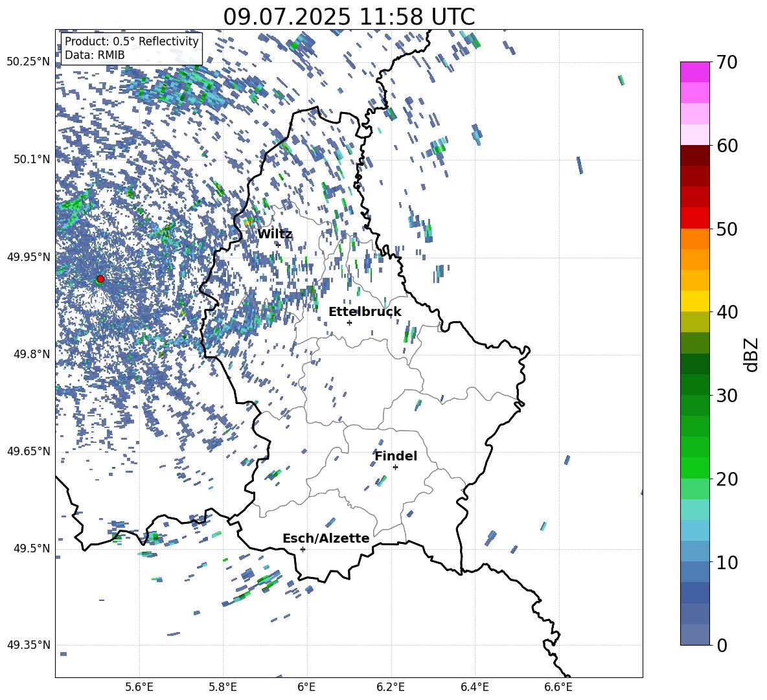Click the dark maroon band just below 60
The image size is (767, 700).
tap(695, 155)
